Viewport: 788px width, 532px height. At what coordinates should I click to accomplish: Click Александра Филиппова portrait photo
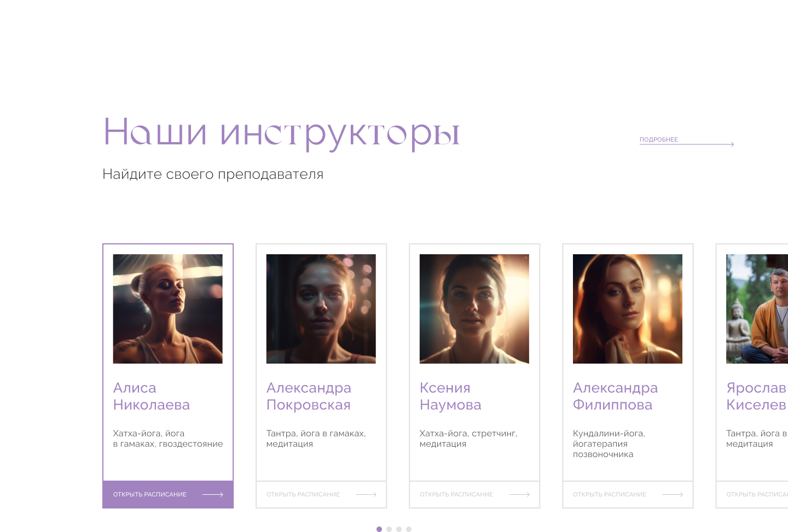click(x=628, y=309)
